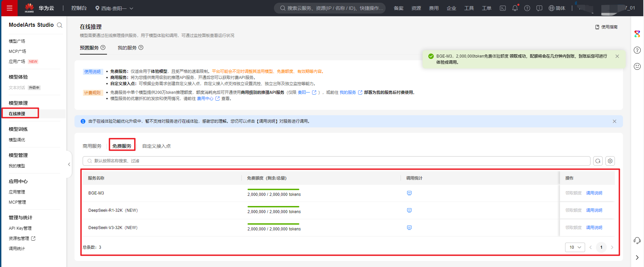
Task: Open region selector 西南-贵阳一
Action: coord(114,8)
